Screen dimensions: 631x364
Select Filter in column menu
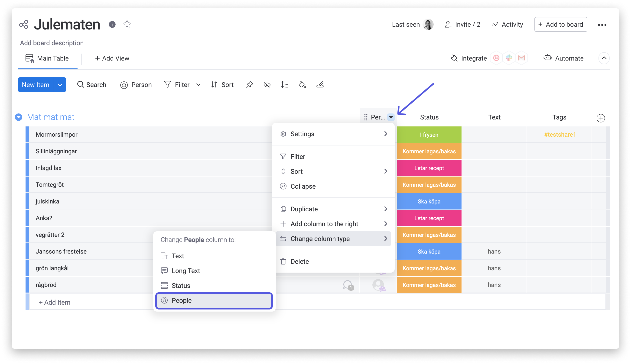point(333,157)
